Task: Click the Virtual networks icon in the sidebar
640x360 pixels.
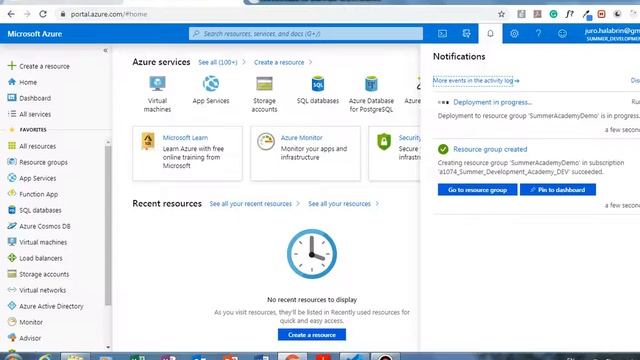Action: tap(12, 290)
